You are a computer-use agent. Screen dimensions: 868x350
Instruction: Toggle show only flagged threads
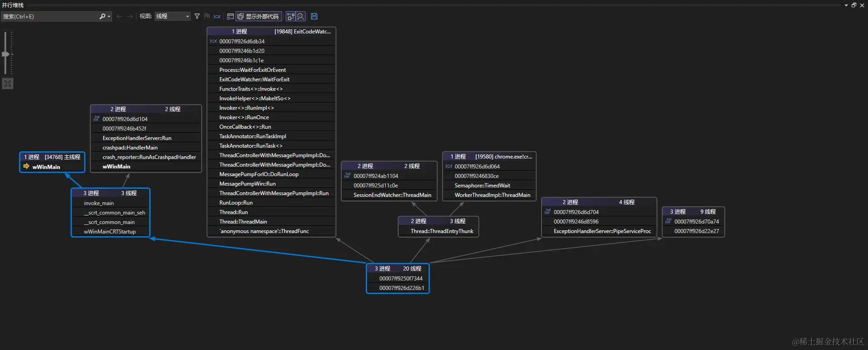pos(207,17)
